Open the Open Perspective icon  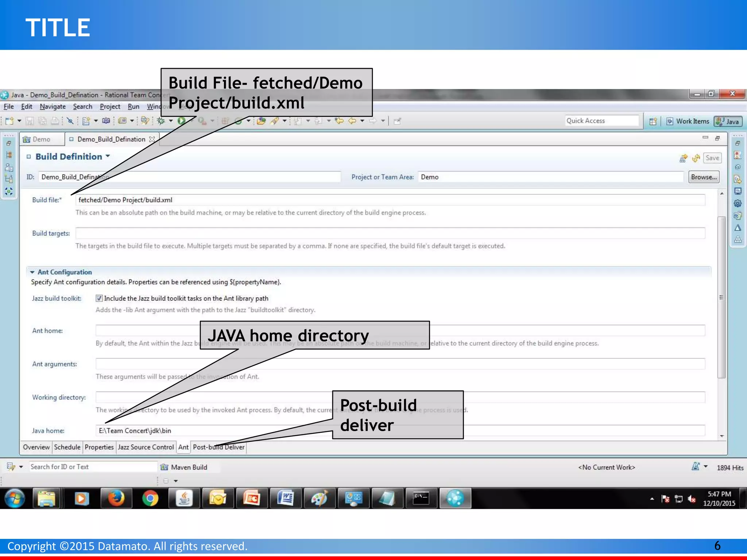(653, 121)
